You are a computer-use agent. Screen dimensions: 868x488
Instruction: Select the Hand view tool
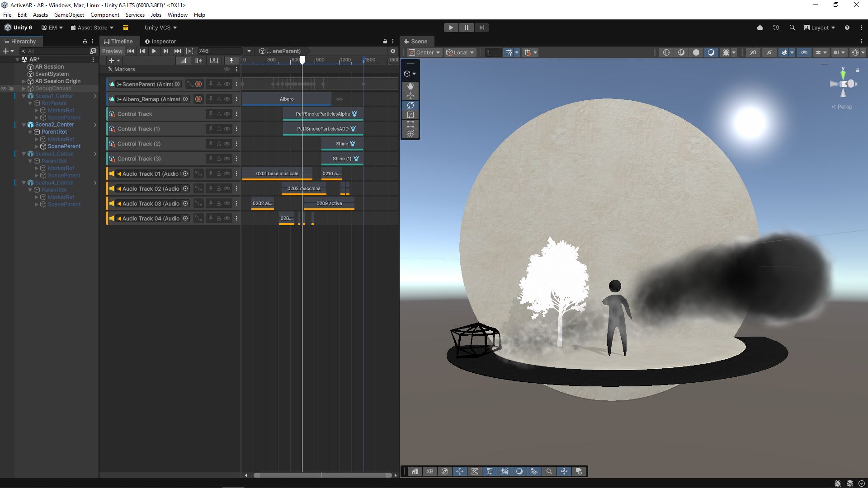click(x=410, y=86)
